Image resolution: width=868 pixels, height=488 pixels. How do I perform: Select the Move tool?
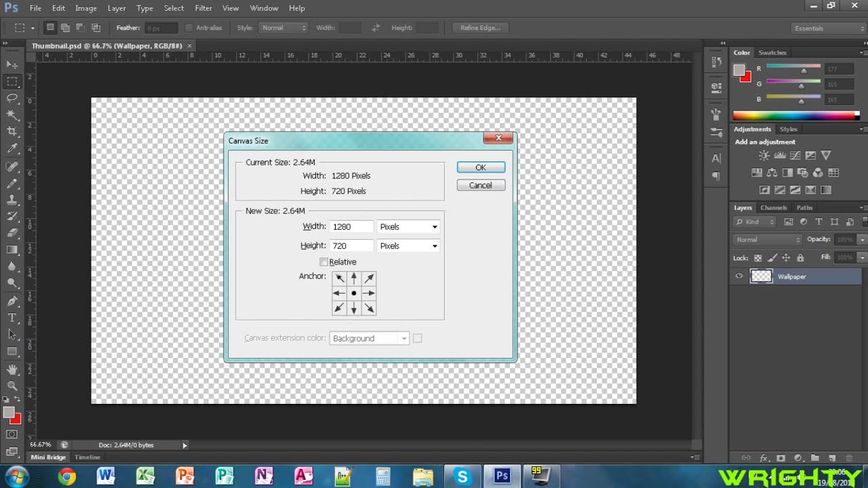[x=12, y=64]
